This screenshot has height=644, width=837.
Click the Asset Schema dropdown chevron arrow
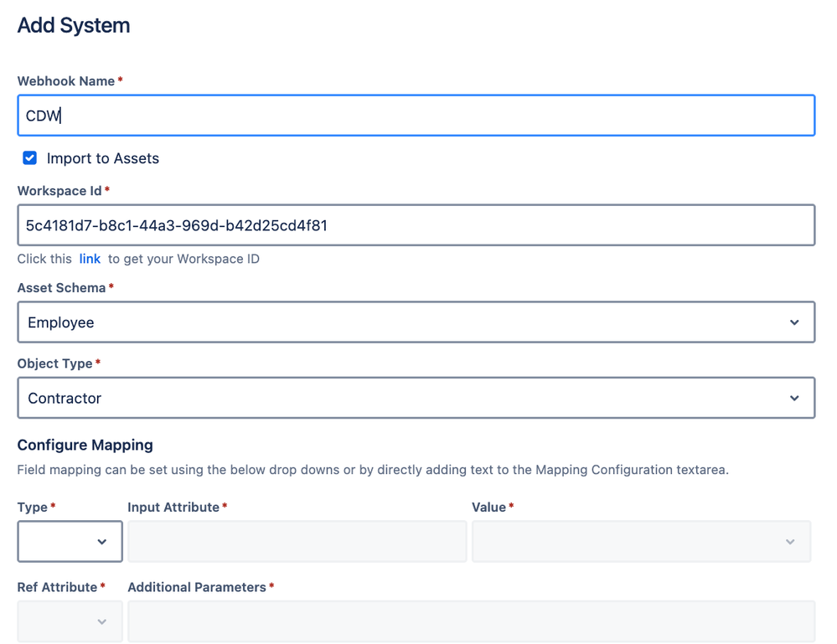[x=793, y=322]
